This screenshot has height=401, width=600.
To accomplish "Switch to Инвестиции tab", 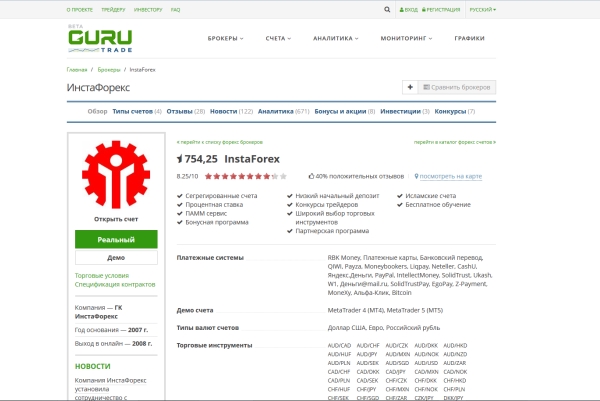I will (405, 111).
